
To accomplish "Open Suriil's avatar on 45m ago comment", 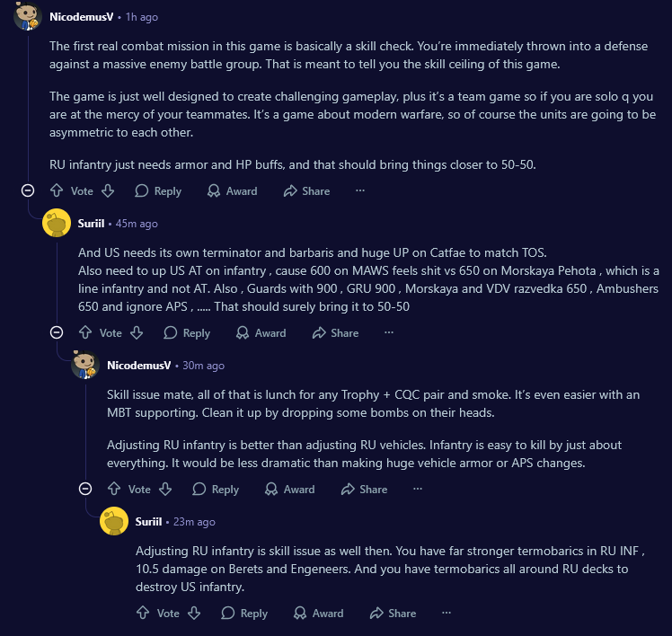I will pos(57,223).
